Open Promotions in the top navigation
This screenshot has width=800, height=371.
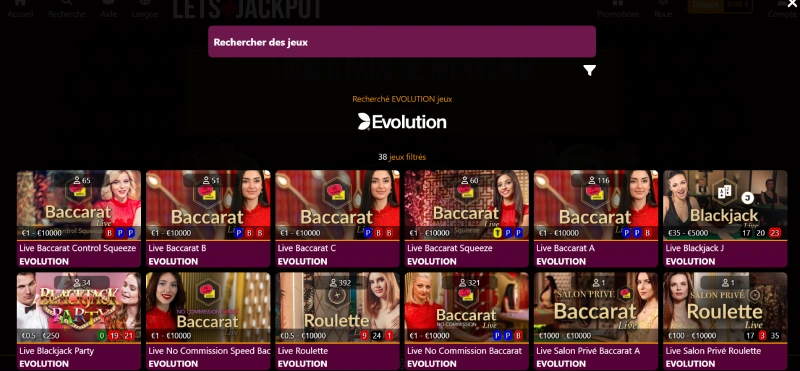pos(618,9)
